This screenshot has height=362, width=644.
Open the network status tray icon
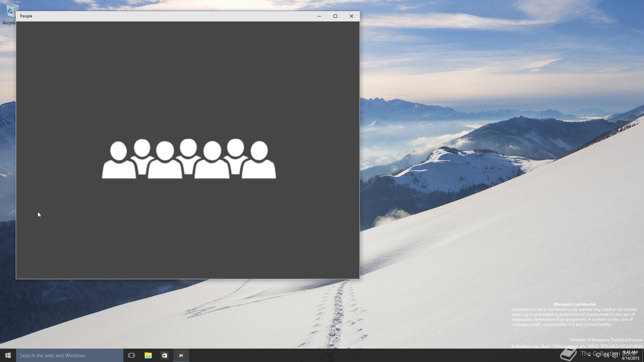(x=598, y=355)
